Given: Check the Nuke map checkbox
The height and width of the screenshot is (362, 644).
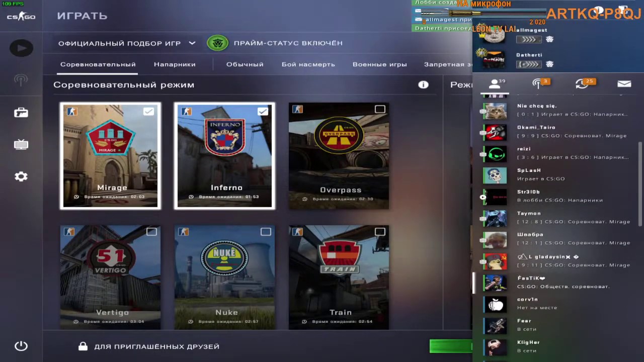Looking at the screenshot, I should point(266,232).
